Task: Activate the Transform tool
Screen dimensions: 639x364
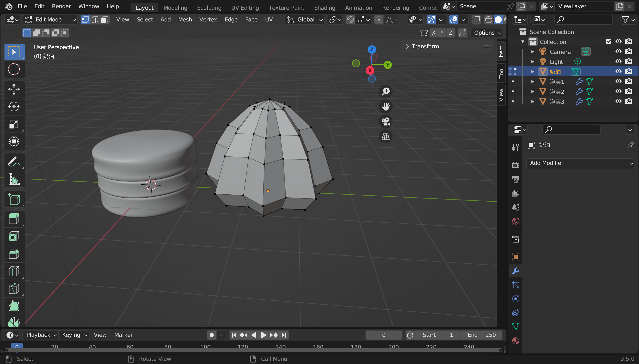Action: coord(14,142)
